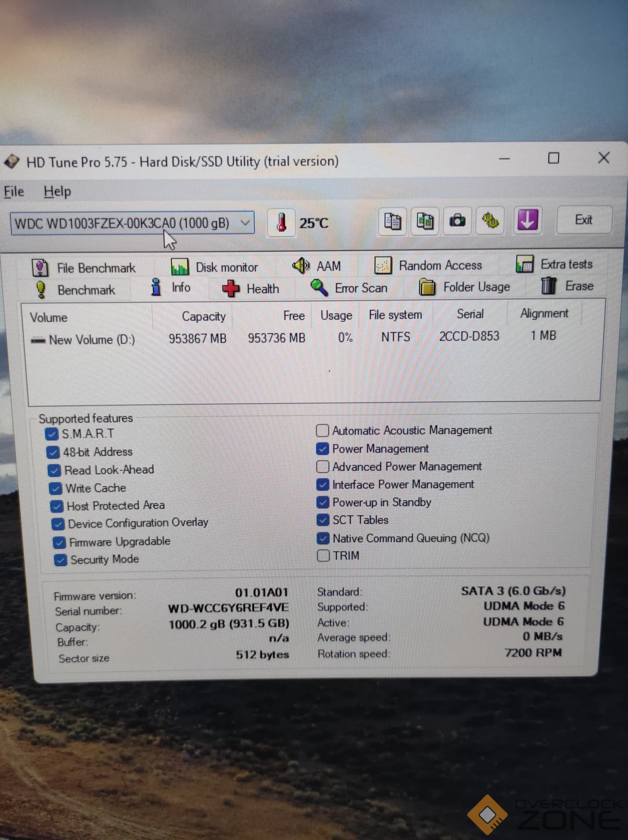Click the AAM speaker icon
The height and width of the screenshot is (840, 628).
coord(301,265)
